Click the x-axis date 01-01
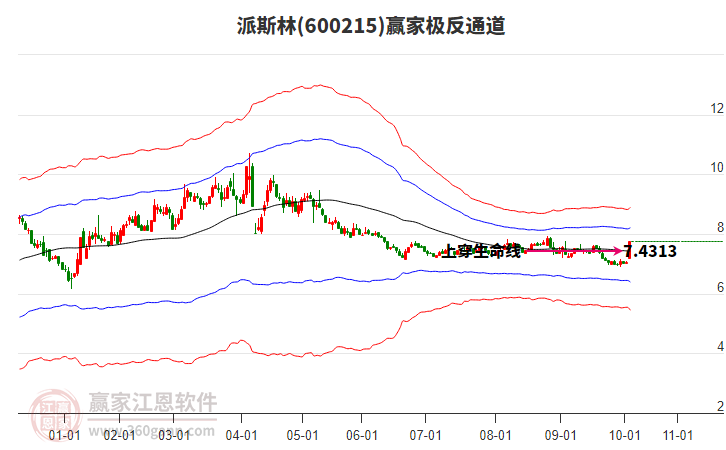 [x=64, y=435]
